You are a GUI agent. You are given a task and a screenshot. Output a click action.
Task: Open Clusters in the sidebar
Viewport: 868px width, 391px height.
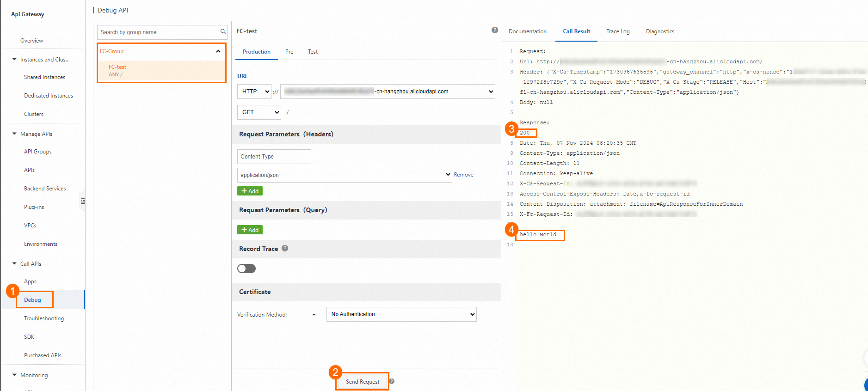pos(34,114)
